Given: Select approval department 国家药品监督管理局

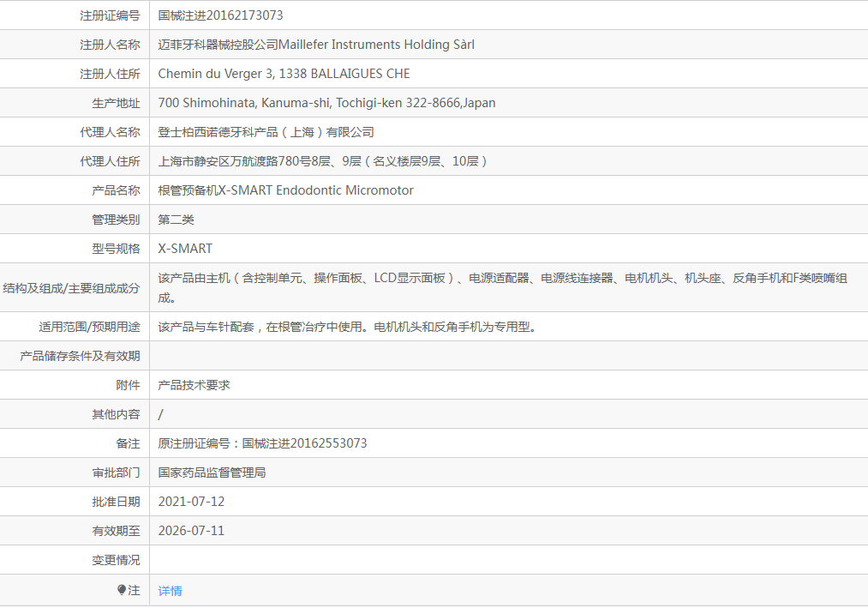Looking at the screenshot, I should [212, 473].
